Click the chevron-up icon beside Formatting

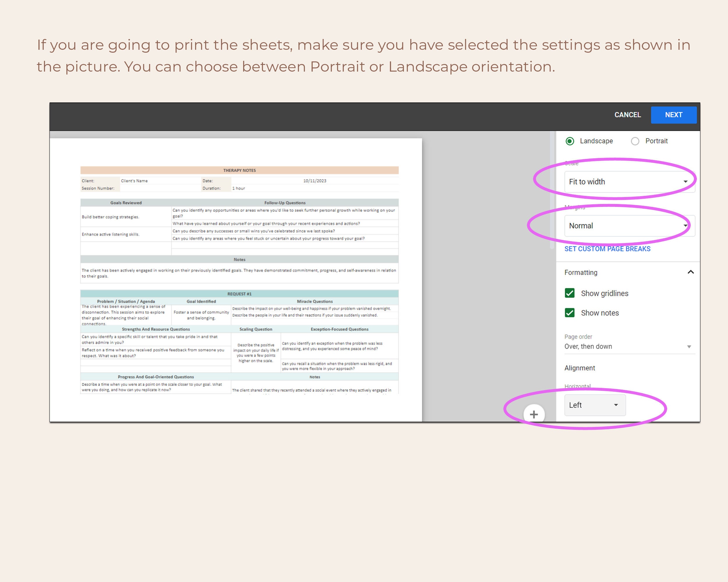(x=690, y=272)
